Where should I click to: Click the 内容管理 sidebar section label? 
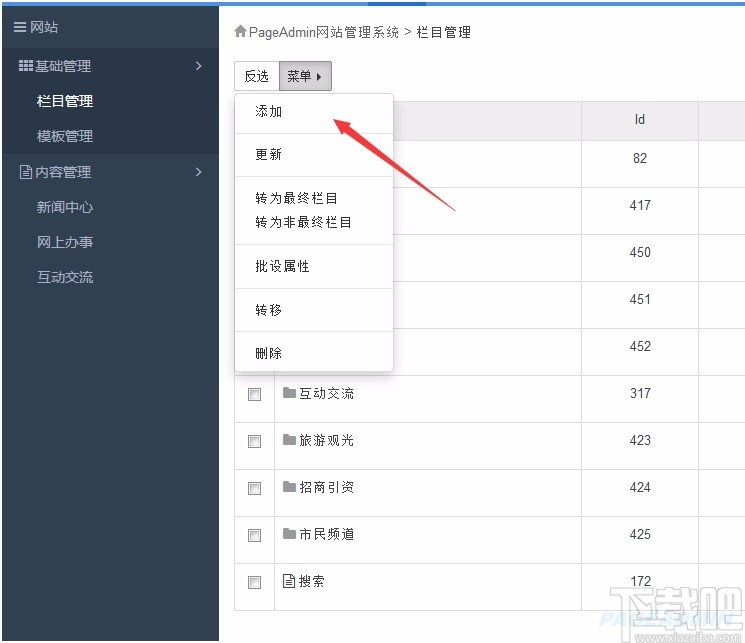tap(63, 172)
